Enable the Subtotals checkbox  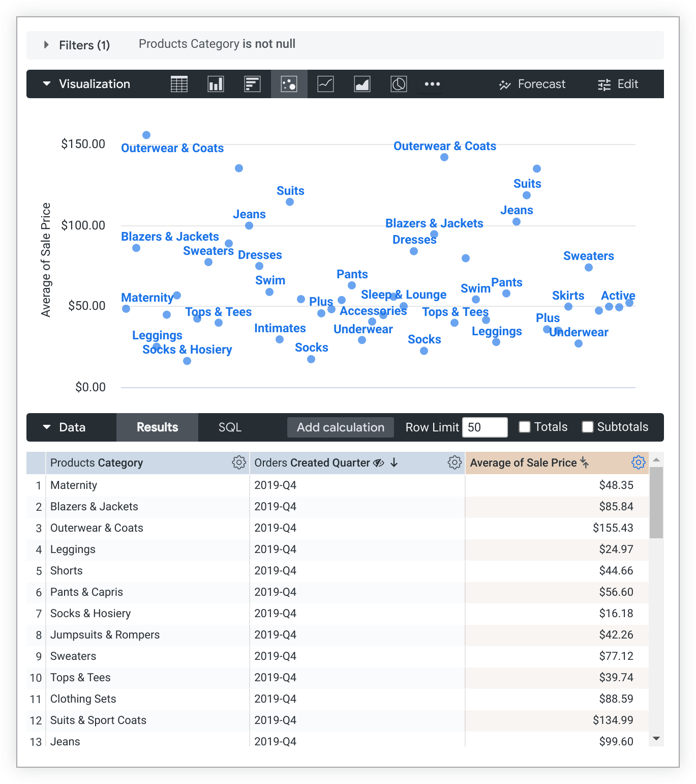[x=588, y=427]
